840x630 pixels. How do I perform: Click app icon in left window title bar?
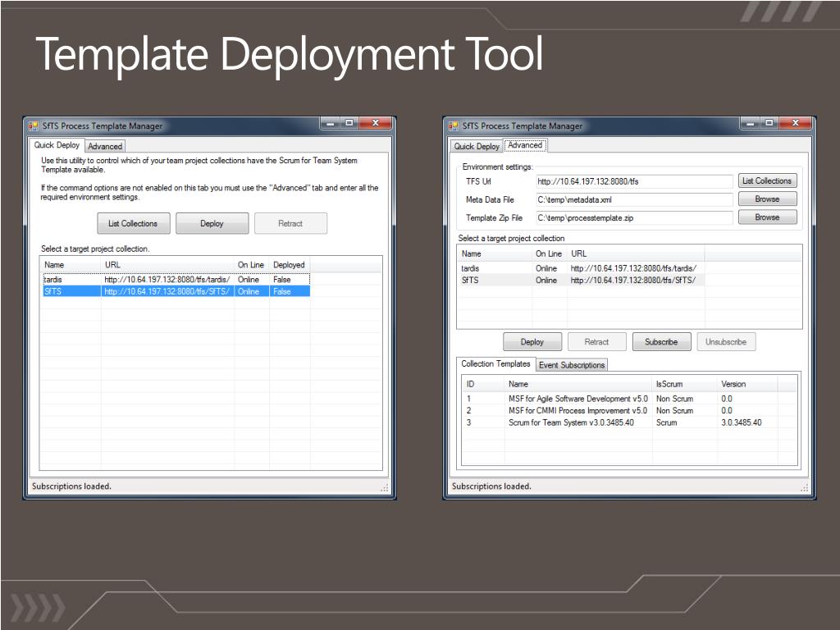coord(33,126)
